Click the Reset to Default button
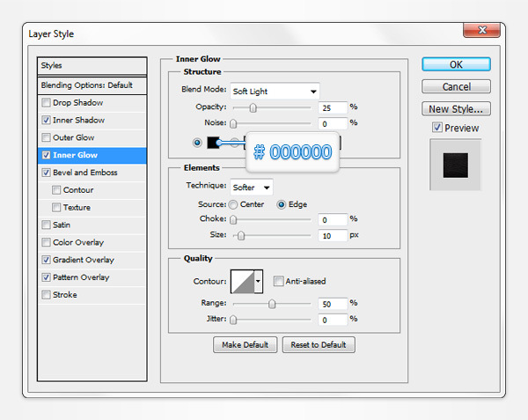Image resolution: width=528 pixels, height=420 pixels. pyautogui.click(x=319, y=344)
